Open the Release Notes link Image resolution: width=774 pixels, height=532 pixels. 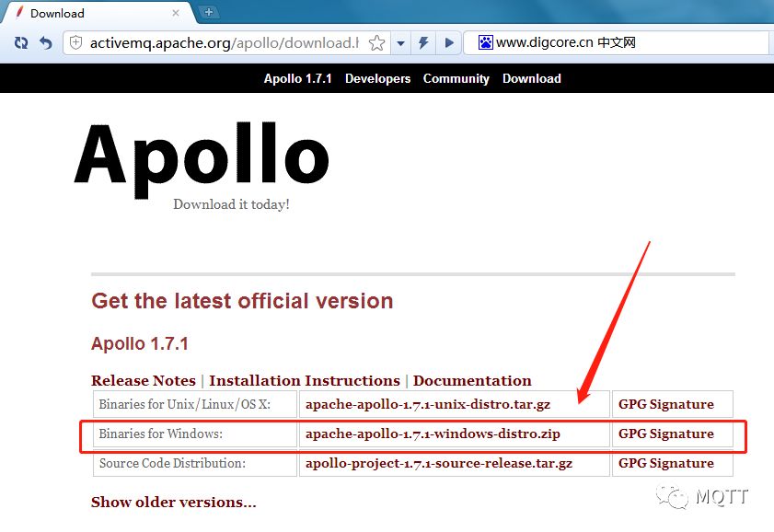(x=144, y=380)
